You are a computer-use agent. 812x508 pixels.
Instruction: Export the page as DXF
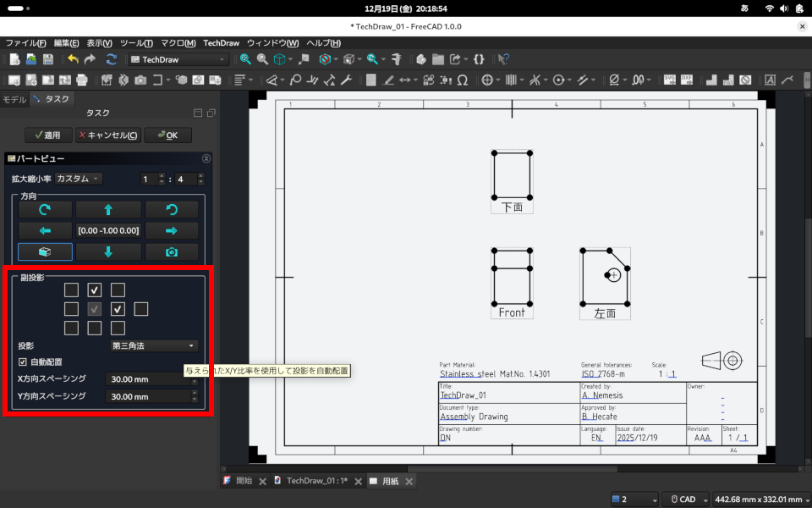click(x=687, y=80)
